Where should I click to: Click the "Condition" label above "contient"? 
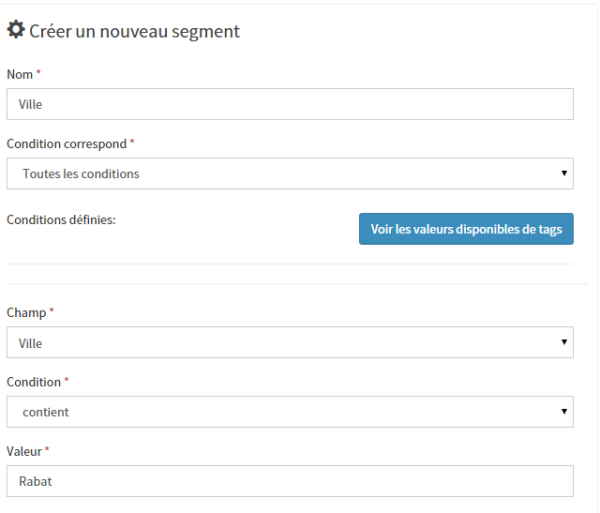(x=34, y=382)
